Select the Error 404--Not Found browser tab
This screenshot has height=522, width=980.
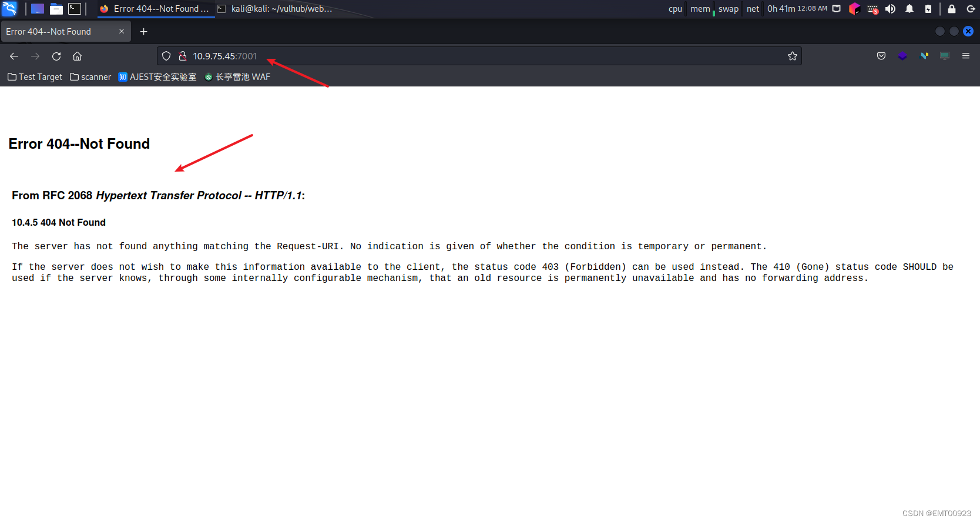click(x=66, y=32)
